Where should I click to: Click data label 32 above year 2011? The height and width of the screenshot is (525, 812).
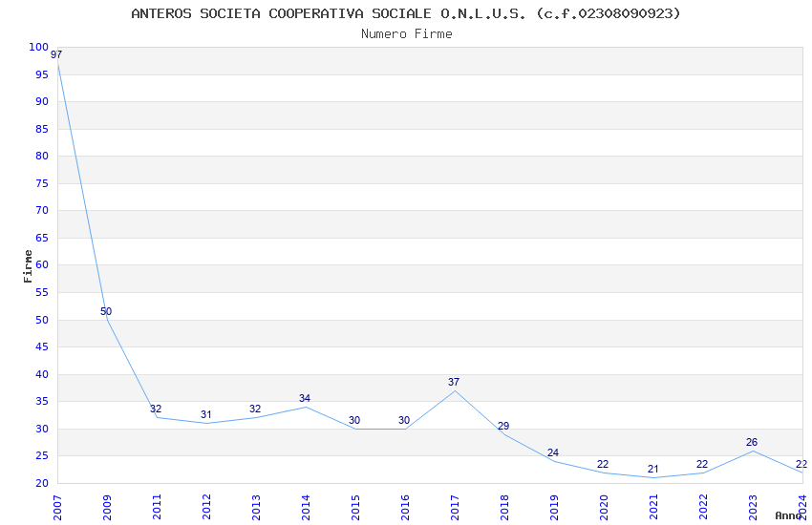(156, 409)
